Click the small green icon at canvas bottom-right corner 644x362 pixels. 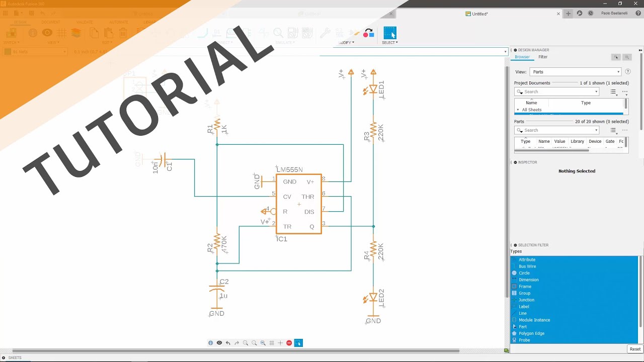tap(507, 350)
